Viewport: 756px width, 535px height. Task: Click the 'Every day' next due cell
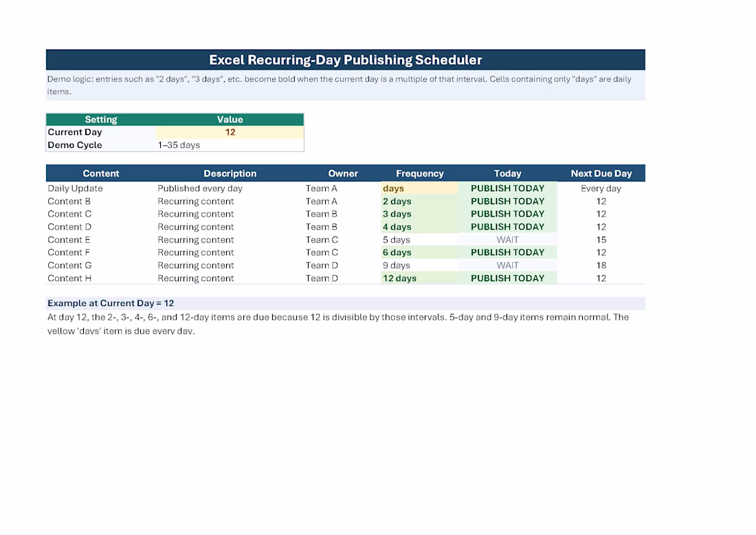click(601, 188)
